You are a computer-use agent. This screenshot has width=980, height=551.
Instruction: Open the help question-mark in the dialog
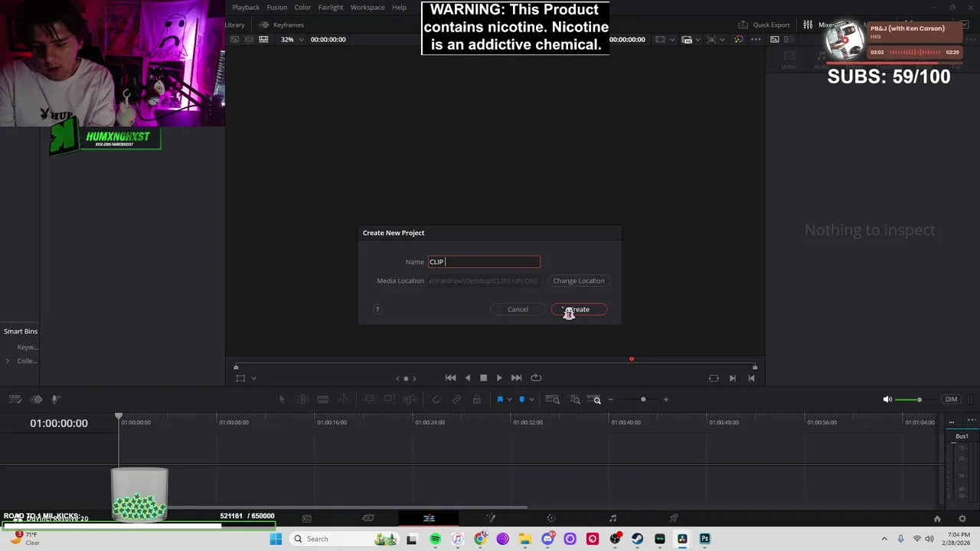[377, 309]
